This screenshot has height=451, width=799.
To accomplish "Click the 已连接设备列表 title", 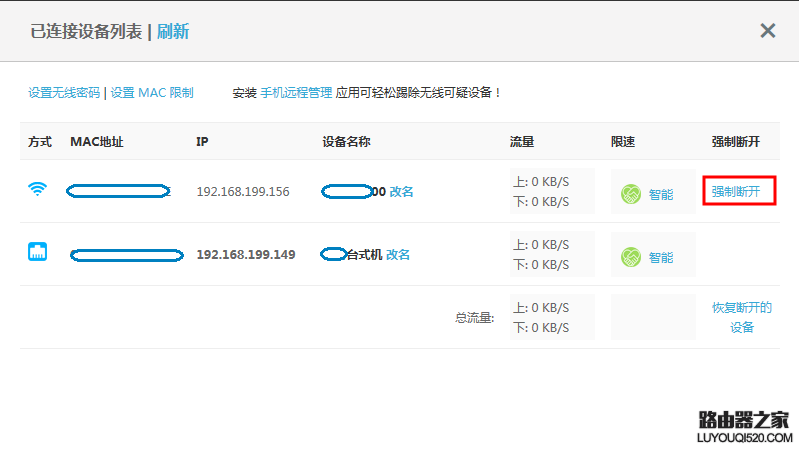I will point(86,32).
